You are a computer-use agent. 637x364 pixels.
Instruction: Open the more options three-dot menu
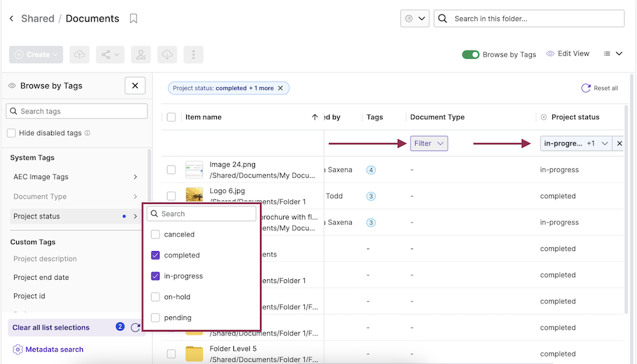(x=193, y=54)
